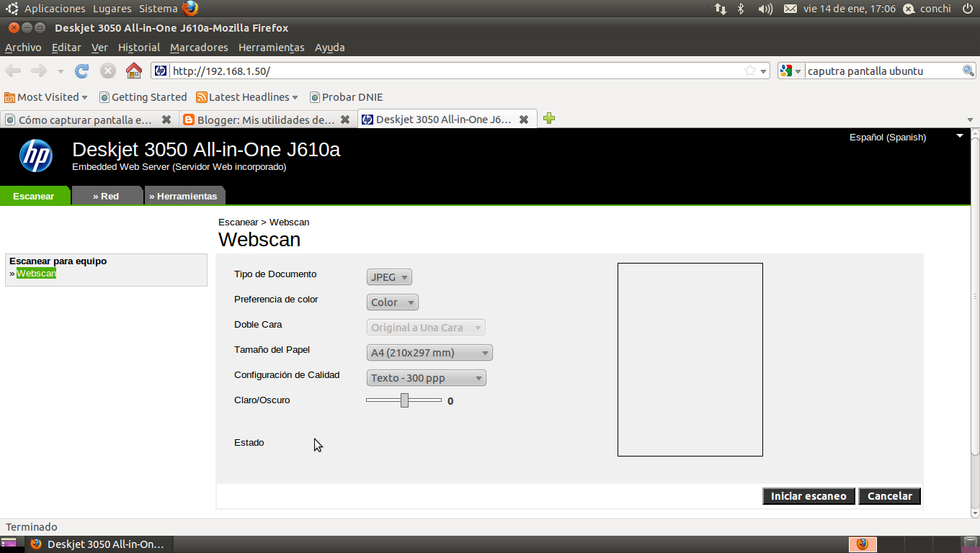Open the Getting Started bookmark
Image resolution: width=980 pixels, height=553 pixels.
pyautogui.click(x=143, y=97)
